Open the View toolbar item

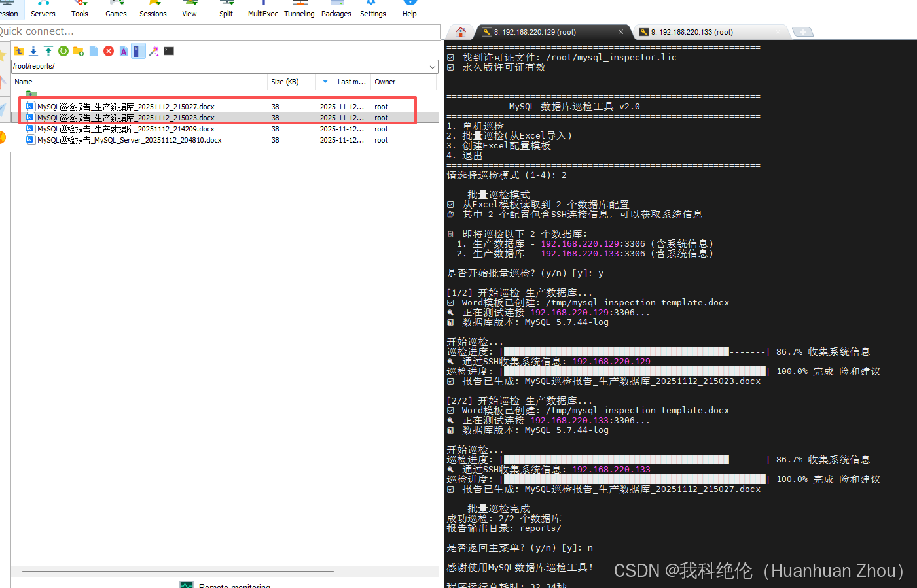[189, 9]
